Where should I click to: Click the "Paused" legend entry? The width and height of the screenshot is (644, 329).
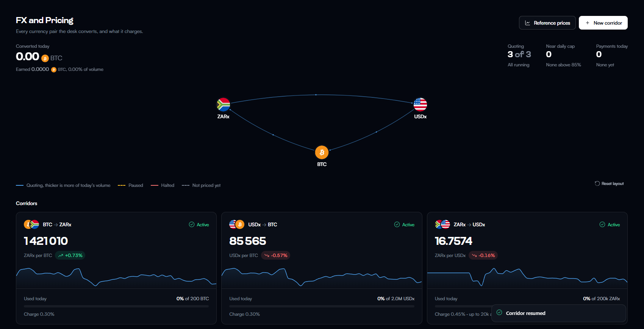coord(131,185)
